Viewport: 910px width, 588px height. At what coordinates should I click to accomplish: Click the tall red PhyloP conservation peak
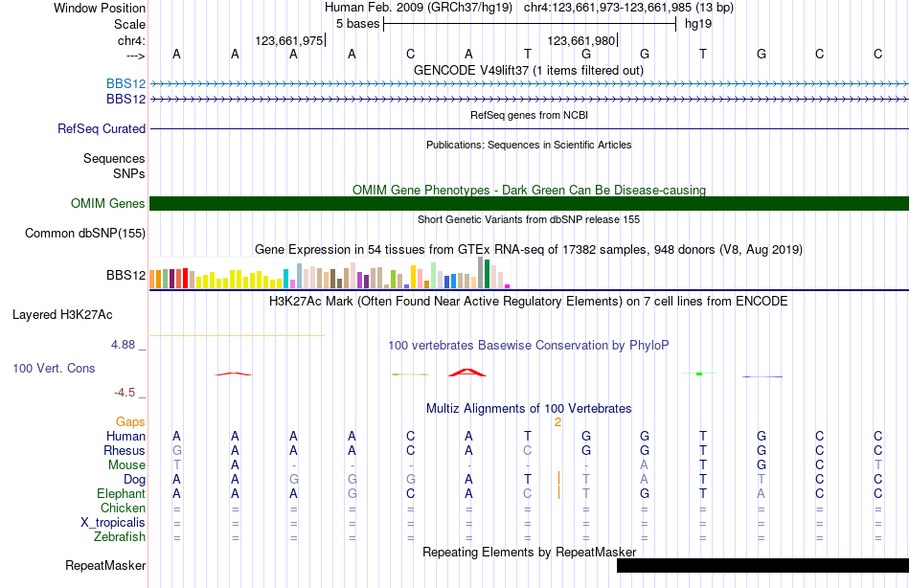coord(467,373)
